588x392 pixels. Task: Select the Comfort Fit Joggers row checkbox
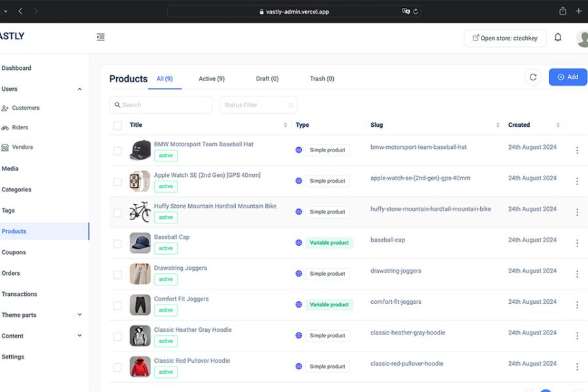pos(118,305)
